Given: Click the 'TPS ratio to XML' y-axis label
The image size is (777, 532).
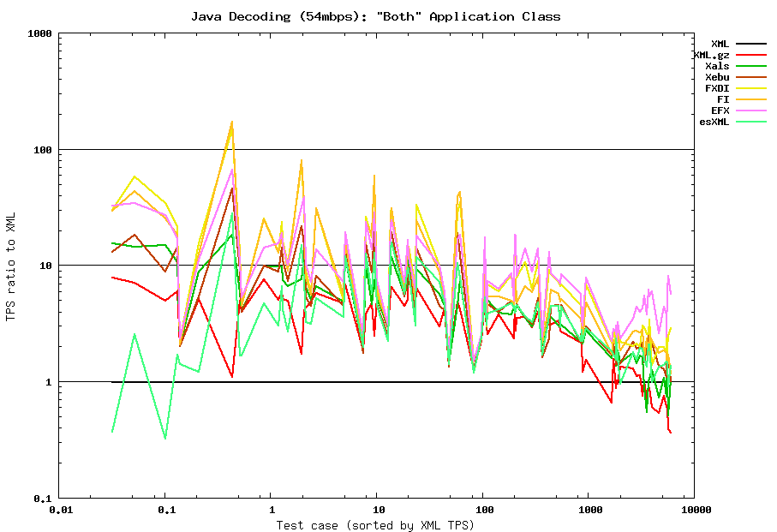Looking at the screenshot, I should tap(11, 267).
